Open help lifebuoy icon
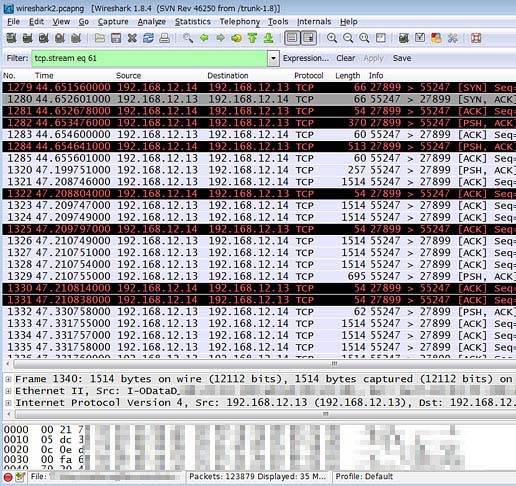This screenshot has width=516, height=486. tap(476, 38)
